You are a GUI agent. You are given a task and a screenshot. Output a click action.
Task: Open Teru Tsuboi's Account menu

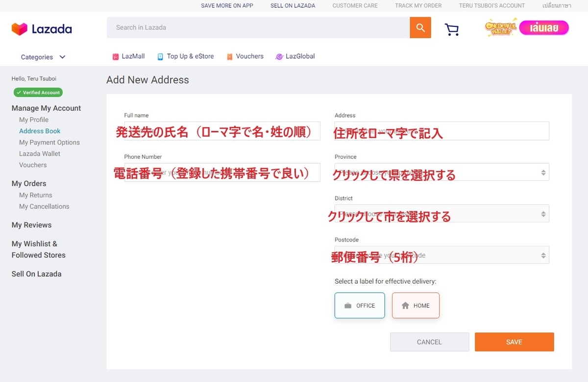coord(492,6)
